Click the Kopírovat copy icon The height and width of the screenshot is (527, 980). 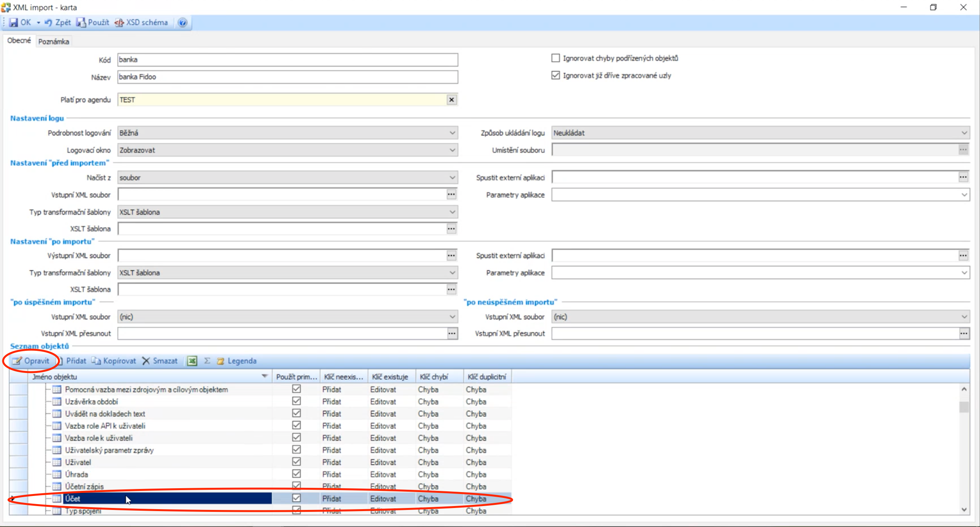point(96,361)
